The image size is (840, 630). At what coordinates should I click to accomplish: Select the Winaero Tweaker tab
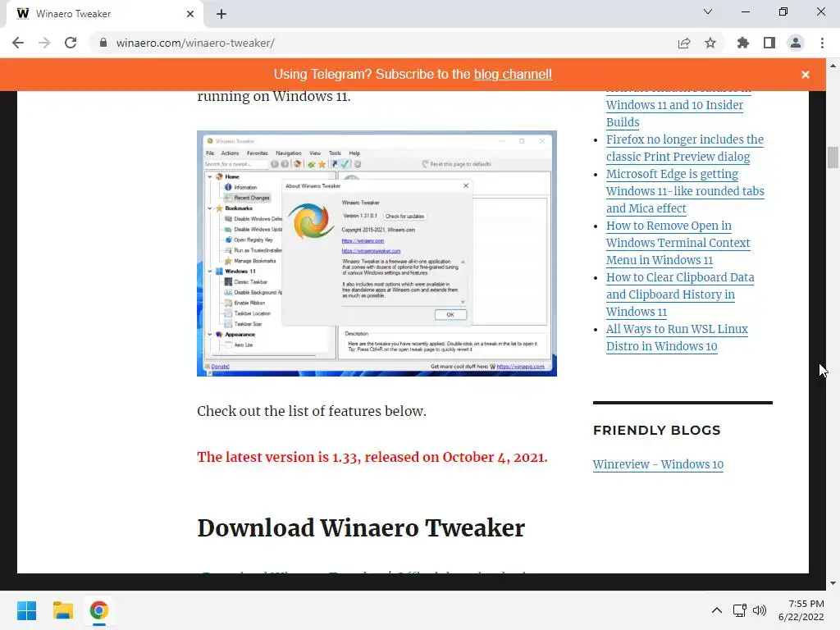104,14
